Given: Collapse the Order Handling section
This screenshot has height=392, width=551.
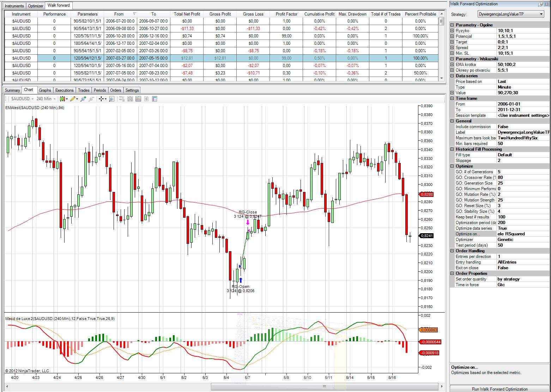Looking at the screenshot, I should pos(452,251).
